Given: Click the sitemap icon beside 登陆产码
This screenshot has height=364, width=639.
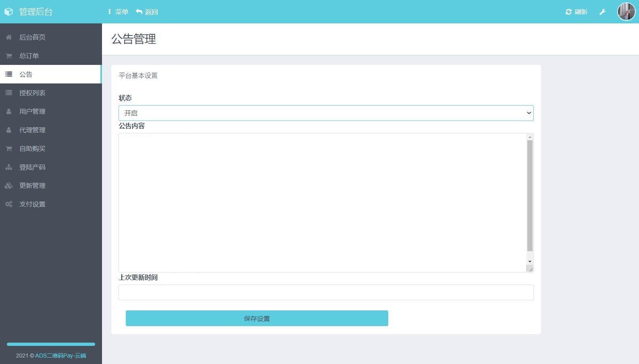Looking at the screenshot, I should pyautogui.click(x=8, y=167).
